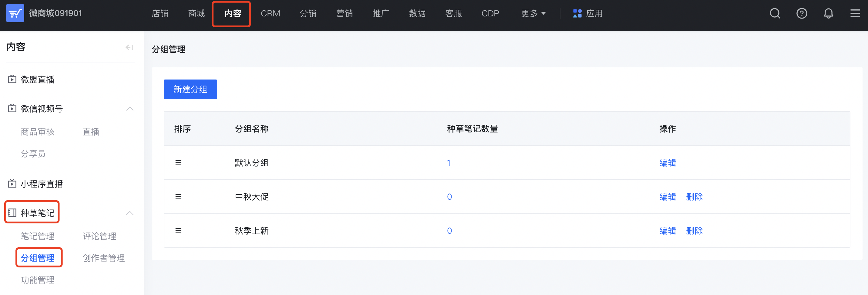Click the search magnifier icon
The height and width of the screenshot is (295, 868).
tap(775, 13)
